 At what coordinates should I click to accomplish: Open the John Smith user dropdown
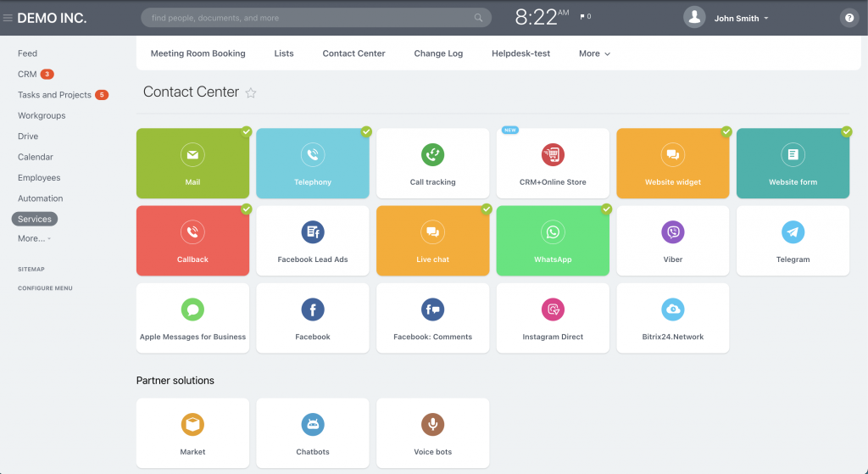(x=741, y=19)
